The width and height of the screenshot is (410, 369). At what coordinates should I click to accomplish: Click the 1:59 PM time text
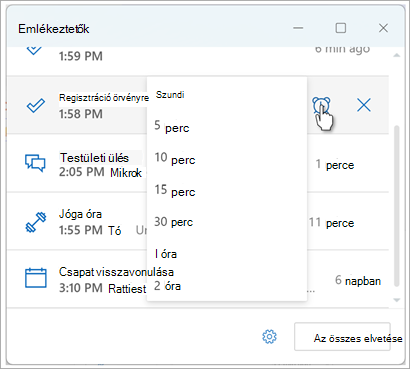coord(81,56)
